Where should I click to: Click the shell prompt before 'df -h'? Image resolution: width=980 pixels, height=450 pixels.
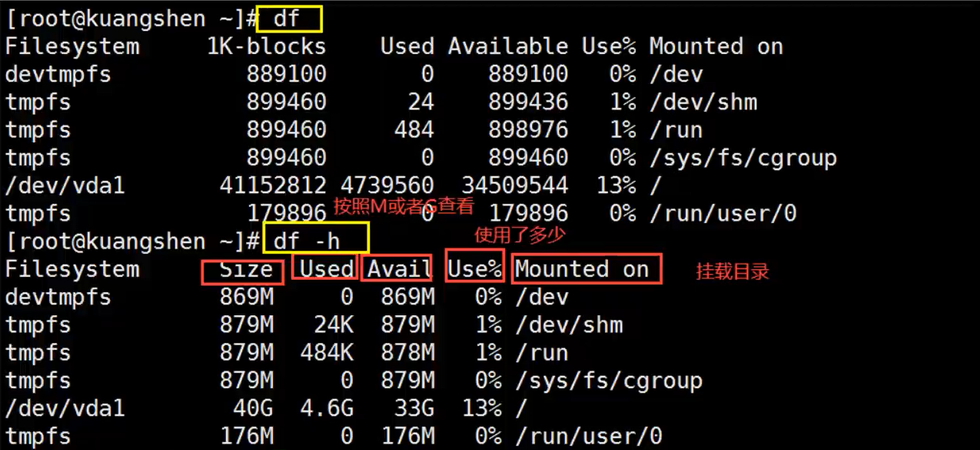pyautogui.click(x=132, y=241)
